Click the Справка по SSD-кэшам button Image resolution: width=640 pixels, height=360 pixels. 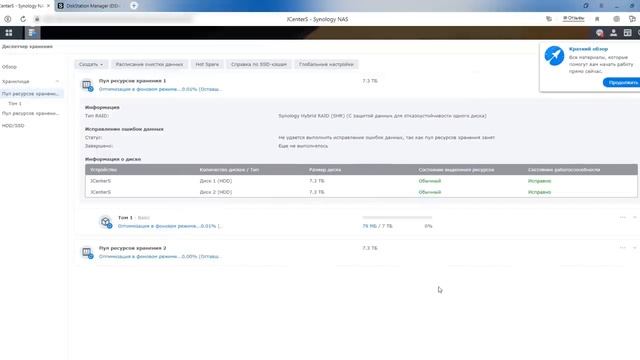pyautogui.click(x=259, y=64)
